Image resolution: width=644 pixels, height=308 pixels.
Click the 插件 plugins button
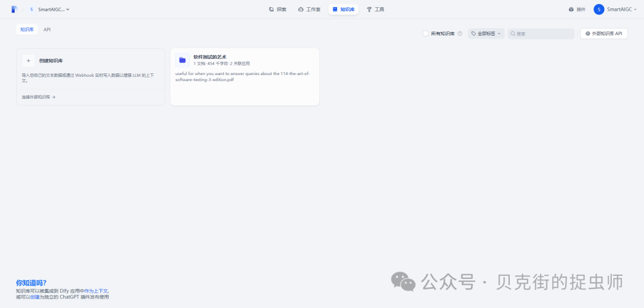tap(577, 9)
